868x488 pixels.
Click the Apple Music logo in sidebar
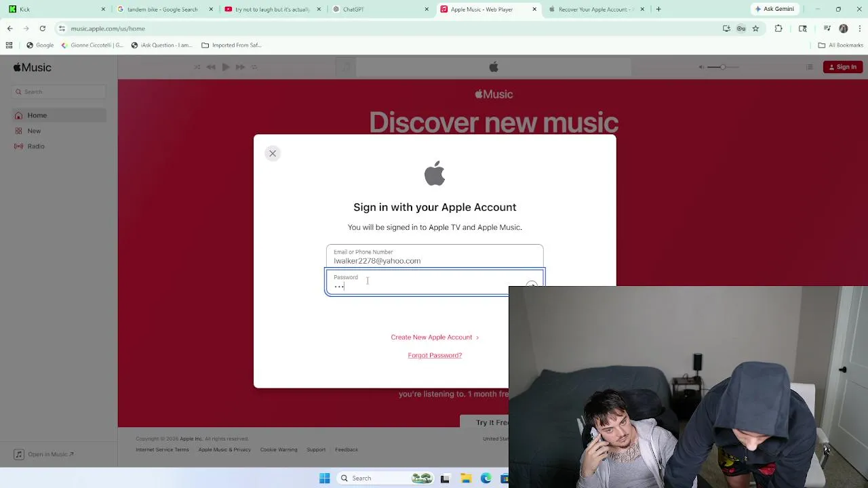pyautogui.click(x=32, y=67)
